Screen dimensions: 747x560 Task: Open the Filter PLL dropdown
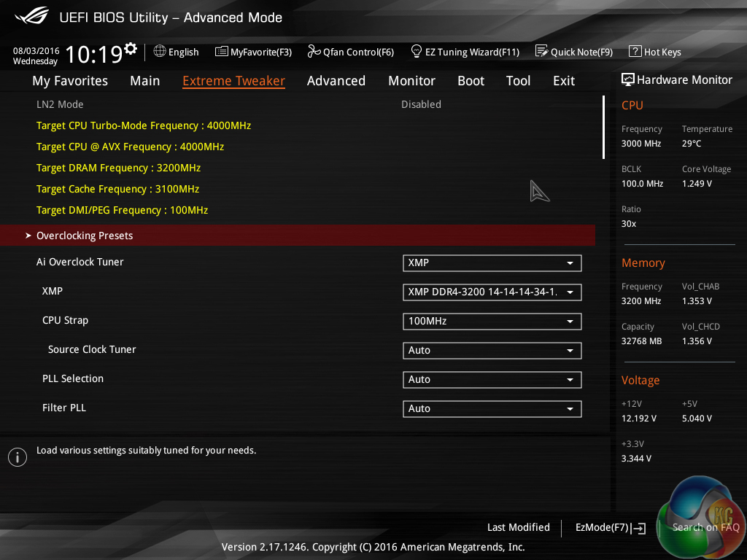coord(492,408)
